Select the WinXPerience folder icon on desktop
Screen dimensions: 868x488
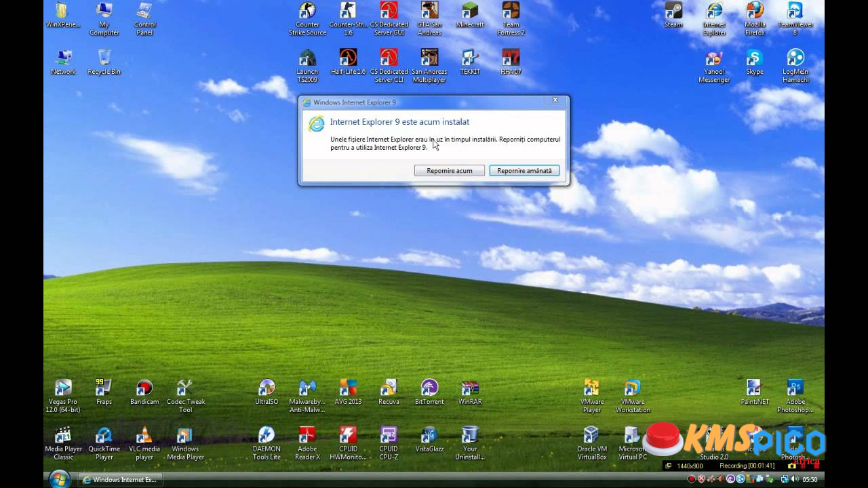(x=62, y=16)
